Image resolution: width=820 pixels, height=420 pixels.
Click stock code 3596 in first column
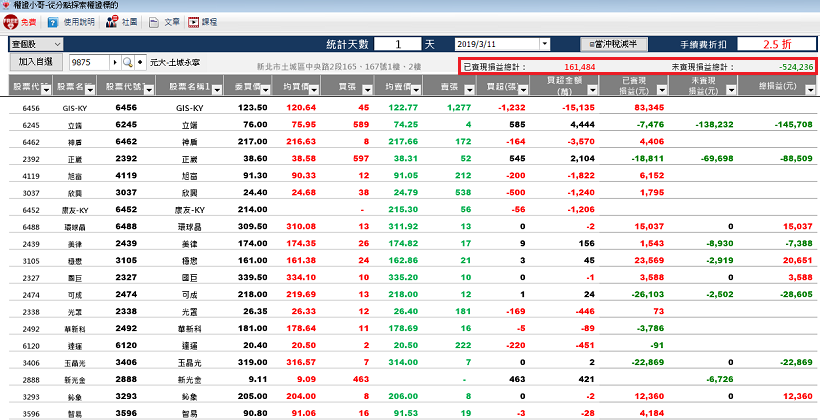click(x=31, y=414)
